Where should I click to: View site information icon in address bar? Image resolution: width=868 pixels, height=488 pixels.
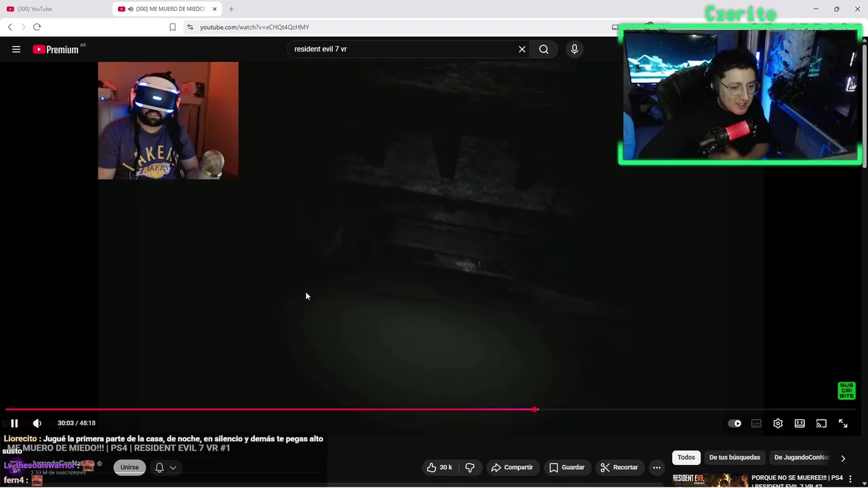coord(190,27)
